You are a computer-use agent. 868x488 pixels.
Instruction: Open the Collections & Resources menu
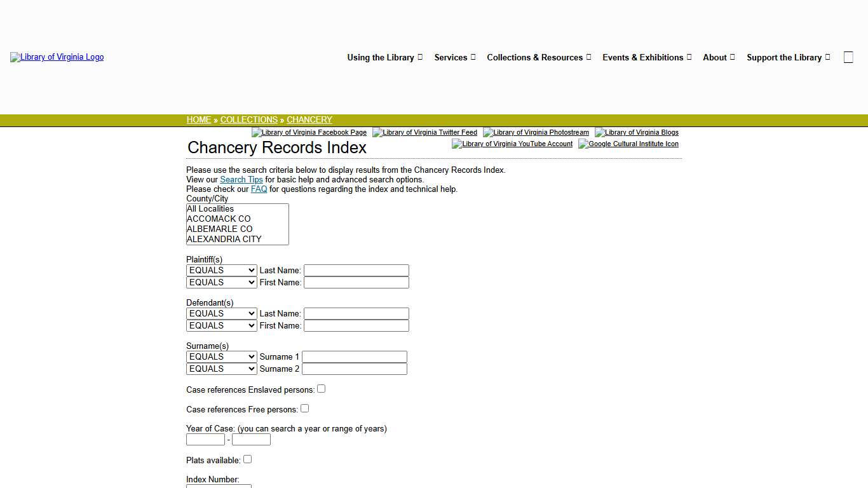pos(535,57)
